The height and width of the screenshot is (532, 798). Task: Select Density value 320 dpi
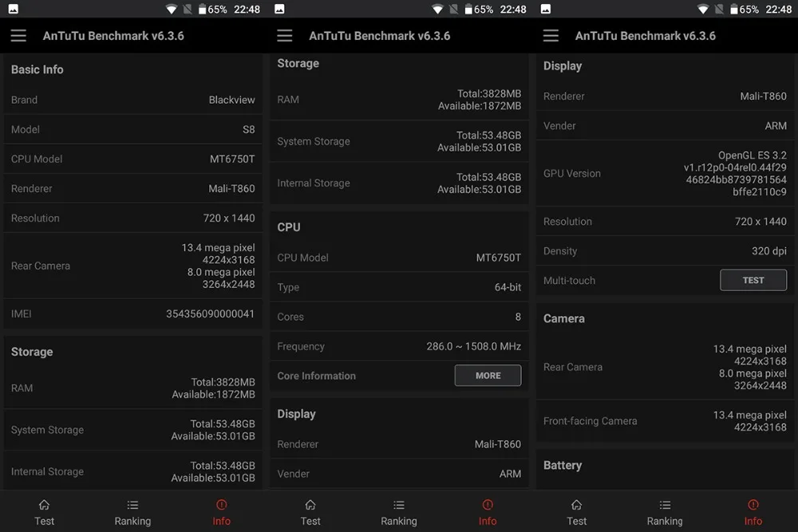[x=769, y=250]
